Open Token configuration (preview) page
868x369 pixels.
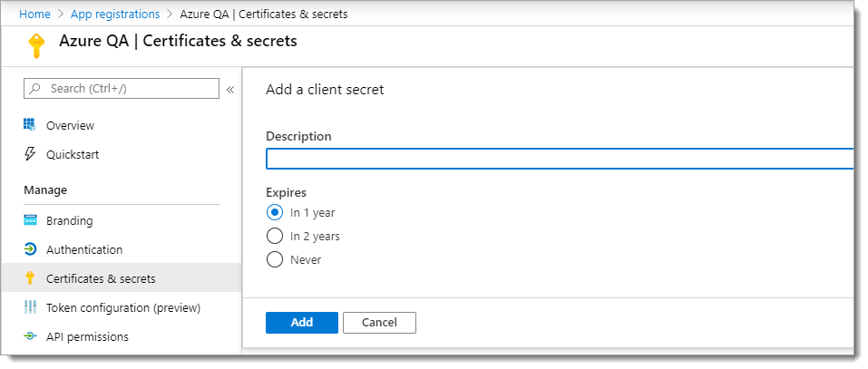tap(123, 307)
